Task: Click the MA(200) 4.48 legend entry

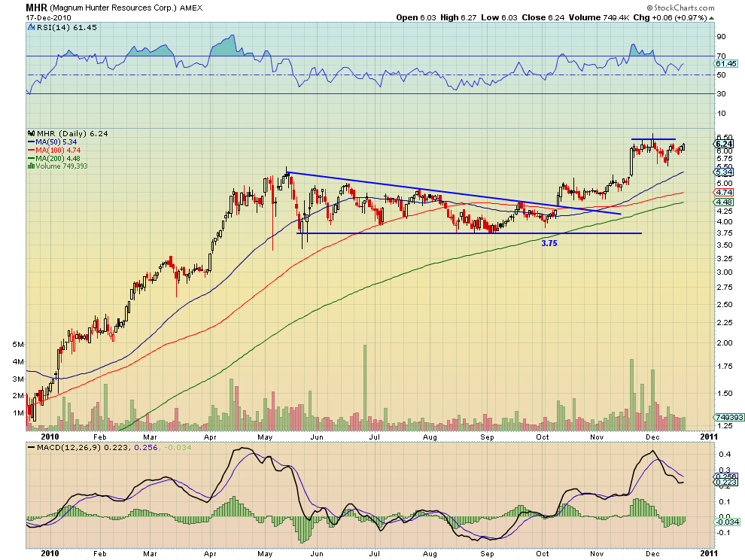Action: [x=58, y=158]
